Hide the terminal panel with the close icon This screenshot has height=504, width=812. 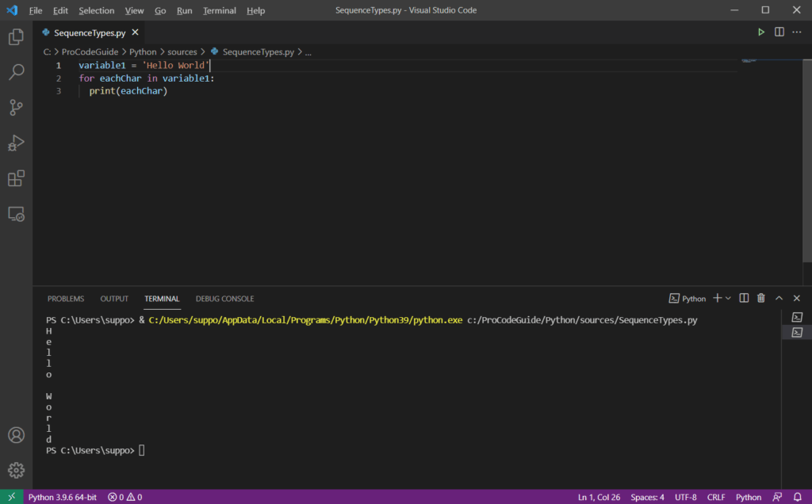[796, 298]
